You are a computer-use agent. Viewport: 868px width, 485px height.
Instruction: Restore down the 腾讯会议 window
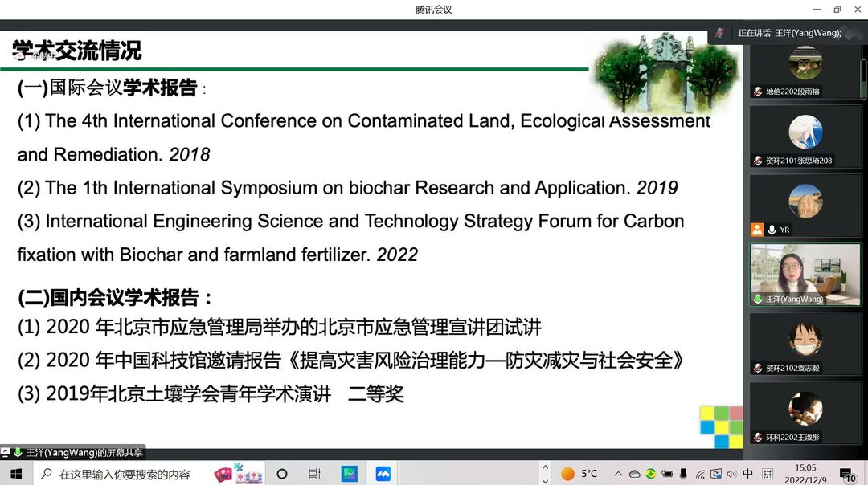[837, 10]
